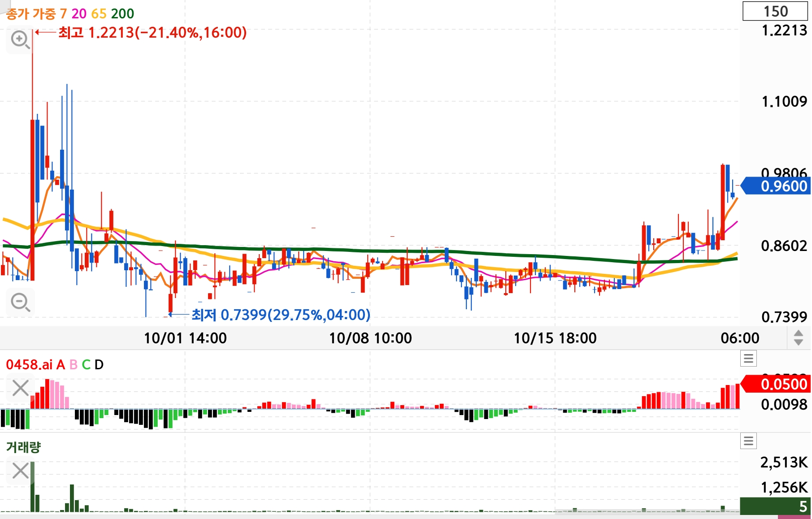Image resolution: width=812 pixels, height=519 pixels.
Task: Click the 10/08 10:00 time axis label
Action: pos(370,338)
